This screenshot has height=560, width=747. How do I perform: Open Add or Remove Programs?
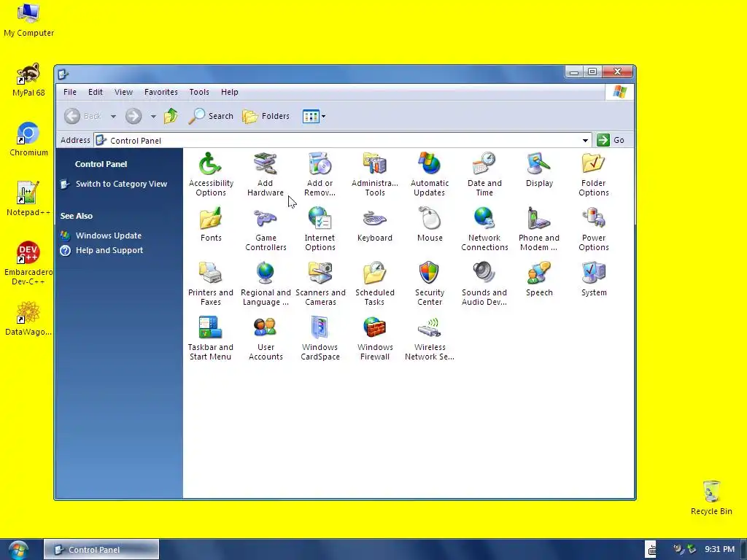pyautogui.click(x=320, y=174)
